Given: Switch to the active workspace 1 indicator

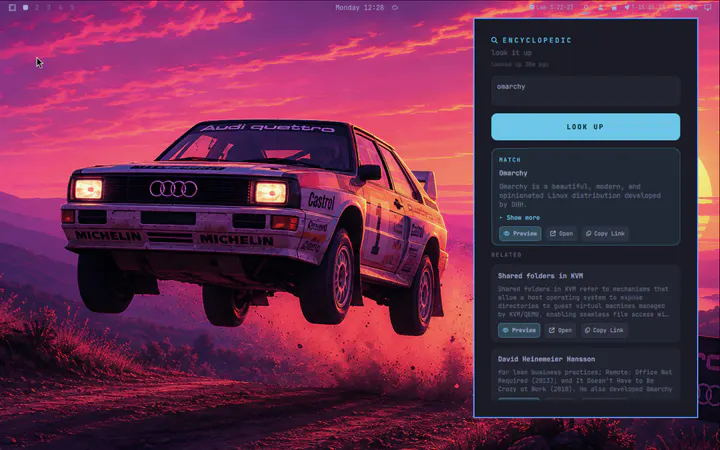Looking at the screenshot, I should pyautogui.click(x=26, y=7).
